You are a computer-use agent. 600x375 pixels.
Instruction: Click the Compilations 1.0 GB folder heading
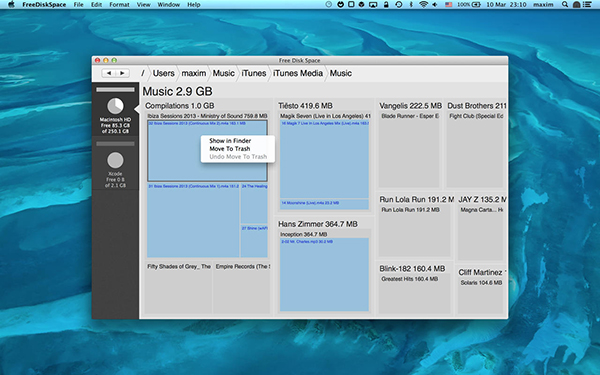point(179,106)
